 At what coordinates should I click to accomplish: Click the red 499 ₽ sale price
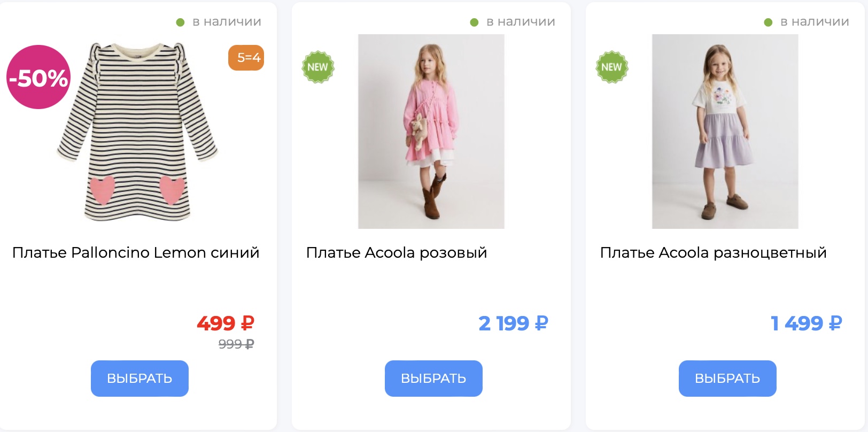coord(226,323)
